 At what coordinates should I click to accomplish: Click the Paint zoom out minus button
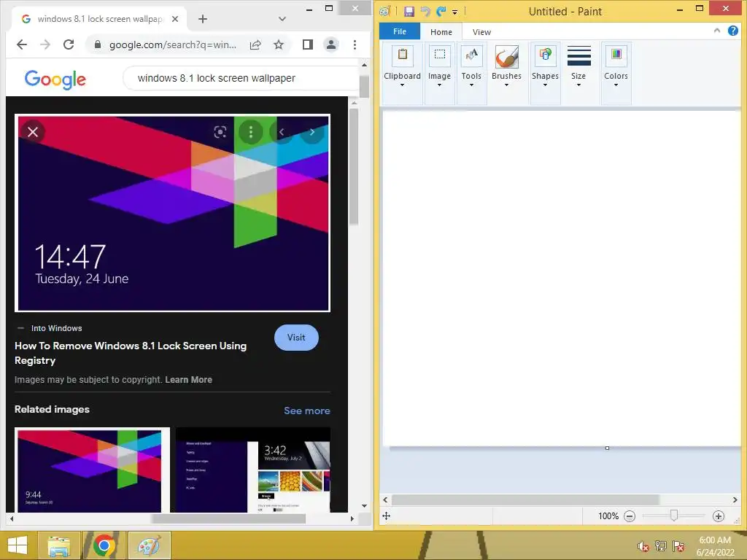tap(630, 516)
